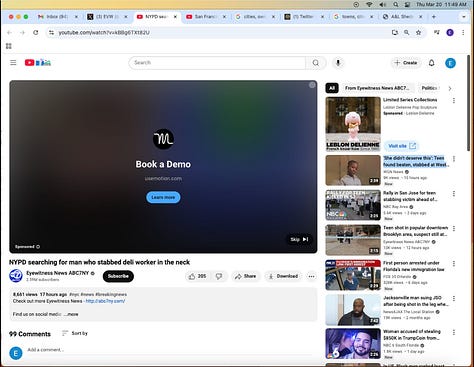
Task: Click the YouTube logo
Action: [x=38, y=62]
